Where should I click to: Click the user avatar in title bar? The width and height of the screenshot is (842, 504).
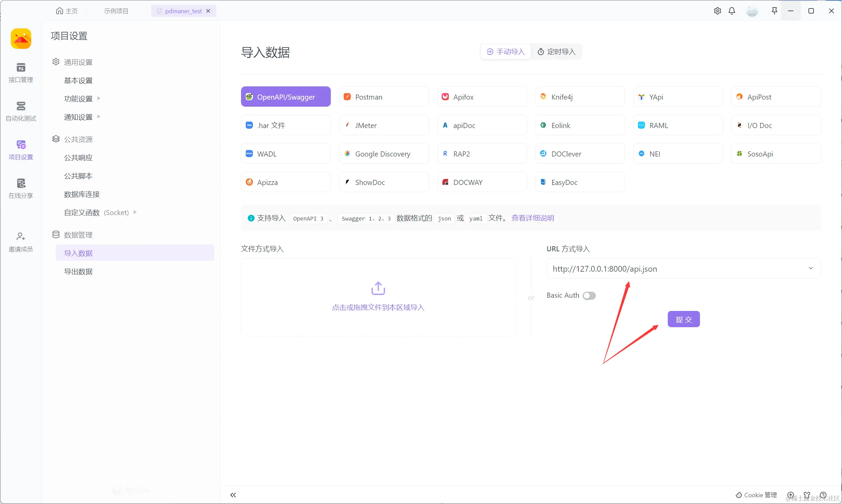[x=752, y=11]
